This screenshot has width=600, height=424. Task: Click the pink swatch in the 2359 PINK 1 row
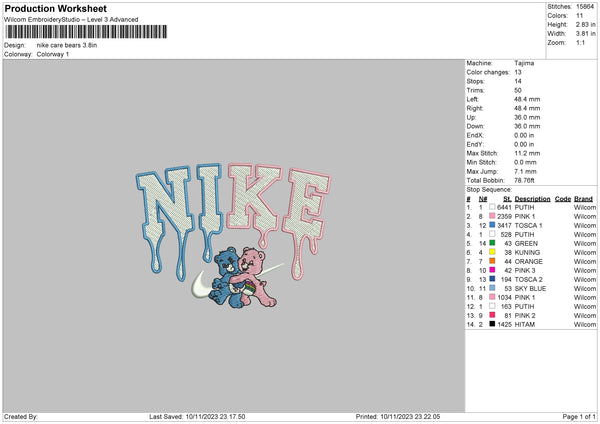click(492, 216)
